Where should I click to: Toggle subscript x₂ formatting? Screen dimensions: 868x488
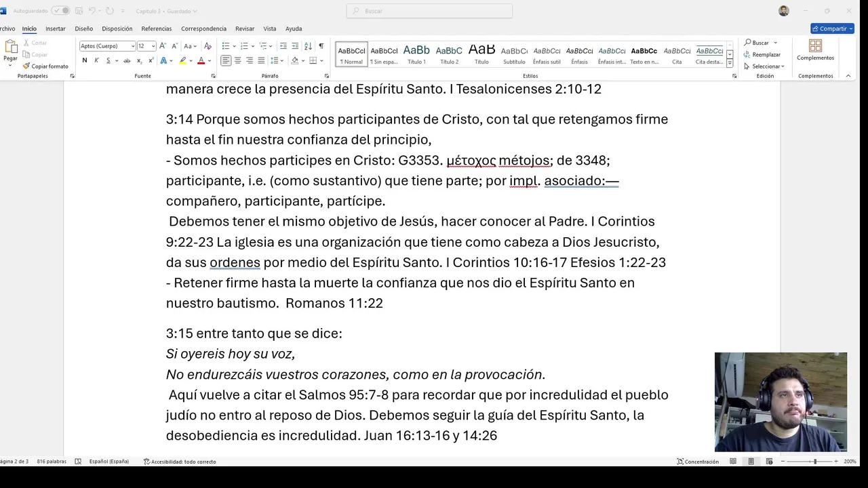tap(138, 60)
